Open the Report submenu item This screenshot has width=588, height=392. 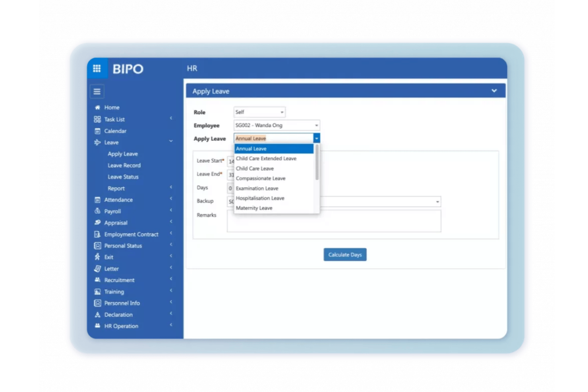(x=116, y=188)
